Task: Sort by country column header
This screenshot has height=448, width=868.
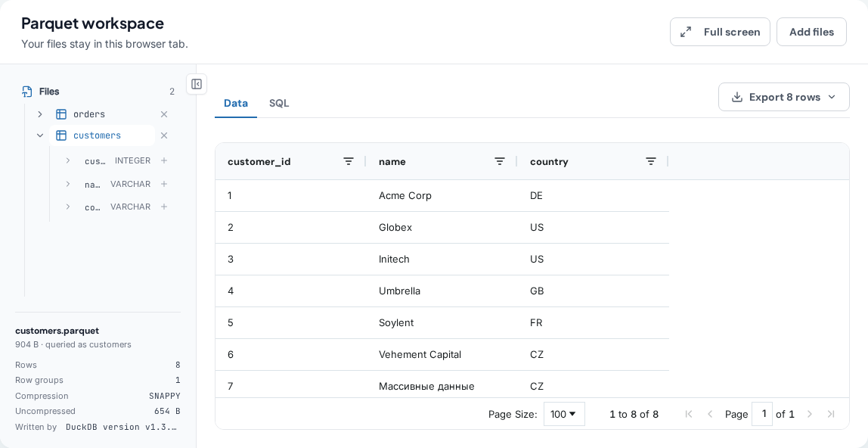Action: tap(549, 162)
